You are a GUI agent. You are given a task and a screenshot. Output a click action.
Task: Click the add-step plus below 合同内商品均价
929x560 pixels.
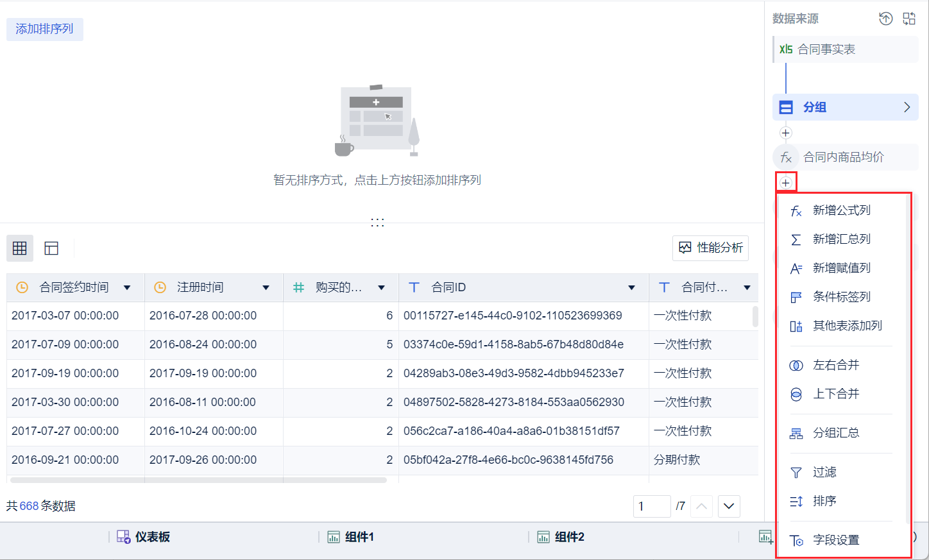pyautogui.click(x=786, y=183)
